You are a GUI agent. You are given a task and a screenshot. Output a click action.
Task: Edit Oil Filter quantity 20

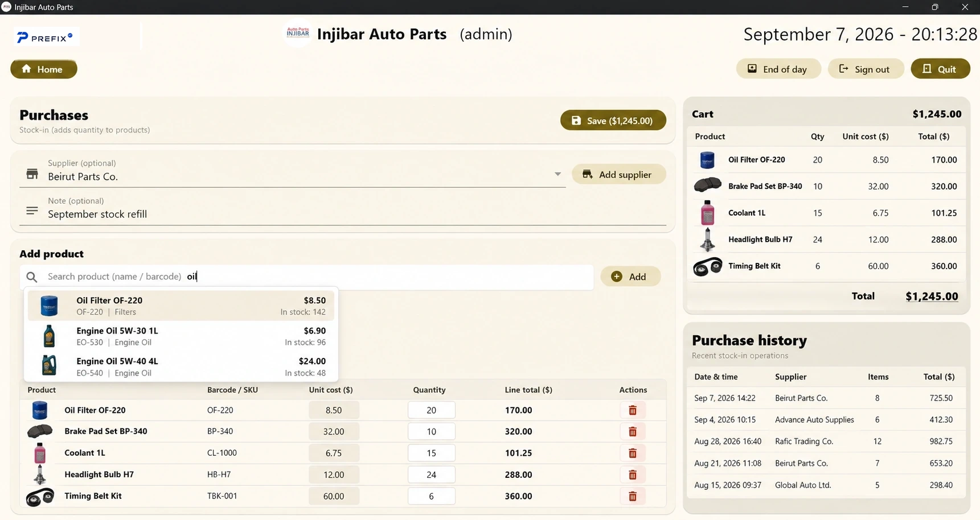(431, 410)
